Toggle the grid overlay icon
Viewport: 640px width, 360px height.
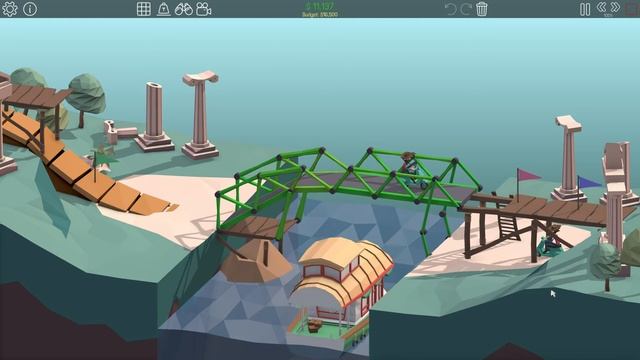pyautogui.click(x=144, y=9)
